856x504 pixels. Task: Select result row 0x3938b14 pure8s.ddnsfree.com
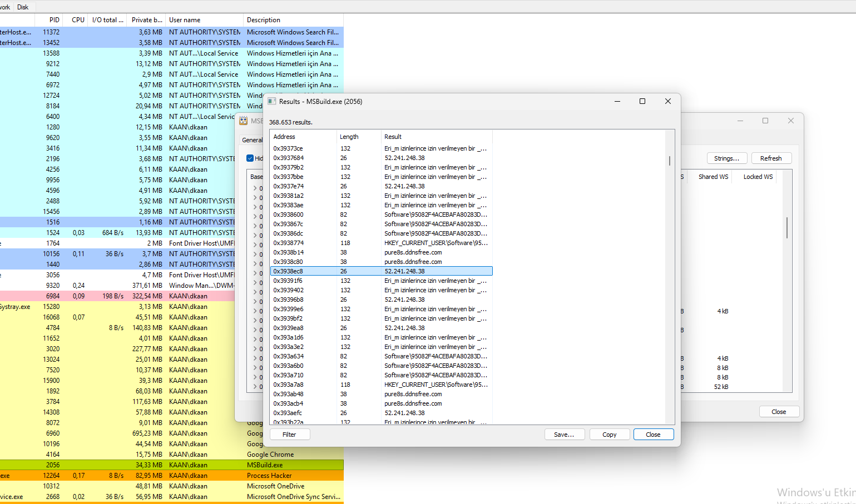381,252
